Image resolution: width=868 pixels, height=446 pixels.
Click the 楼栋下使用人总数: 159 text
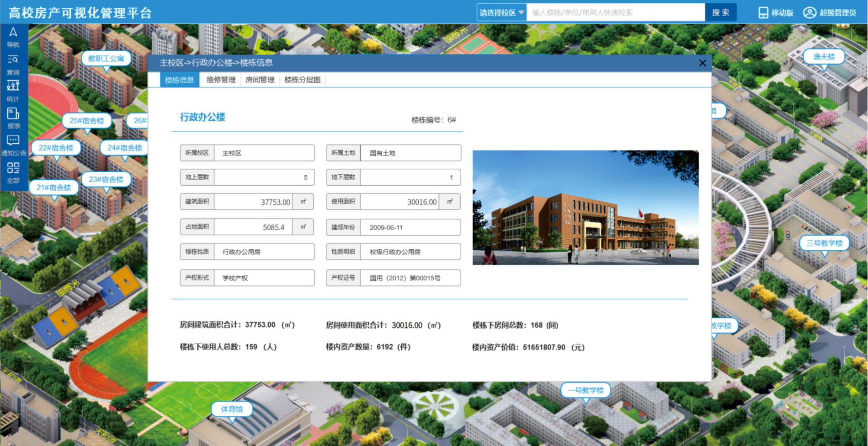pos(228,347)
